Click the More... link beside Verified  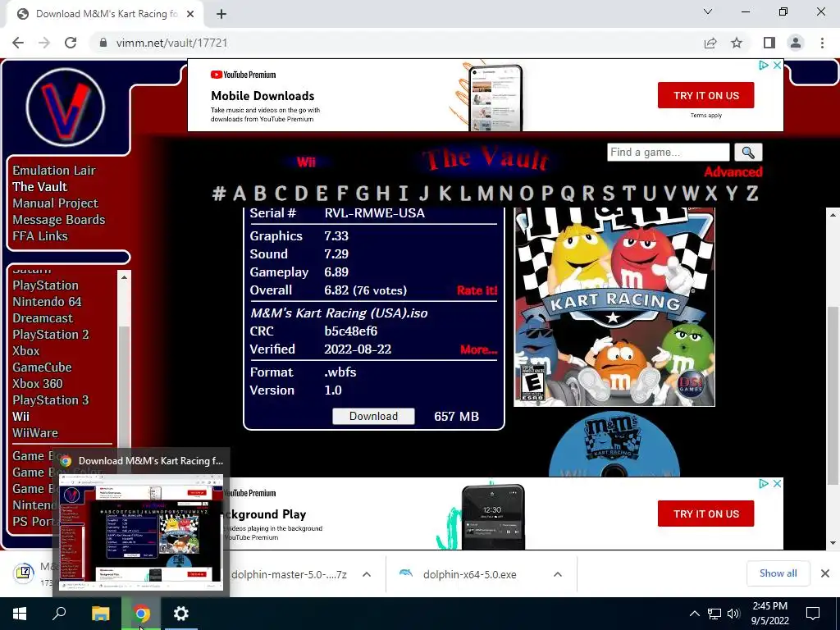[478, 349]
